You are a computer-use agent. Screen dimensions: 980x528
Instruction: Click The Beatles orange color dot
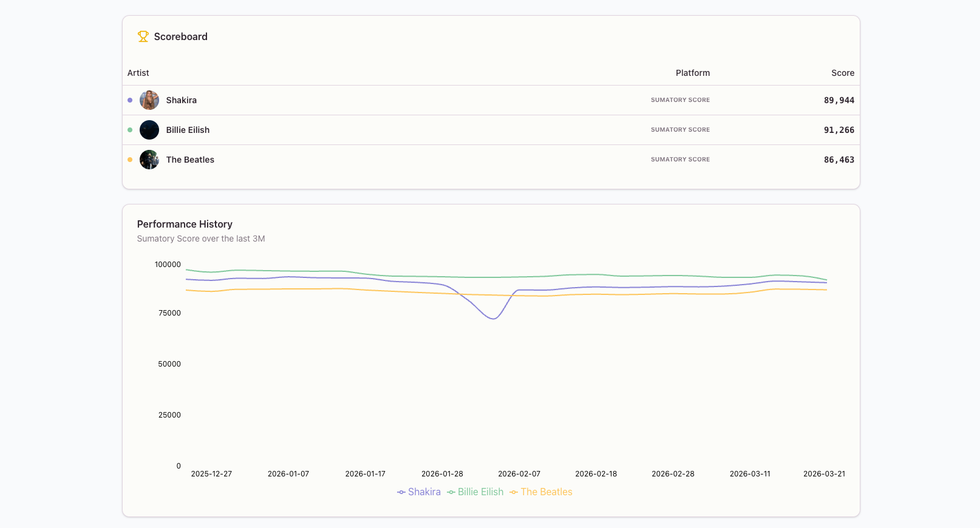coord(130,160)
